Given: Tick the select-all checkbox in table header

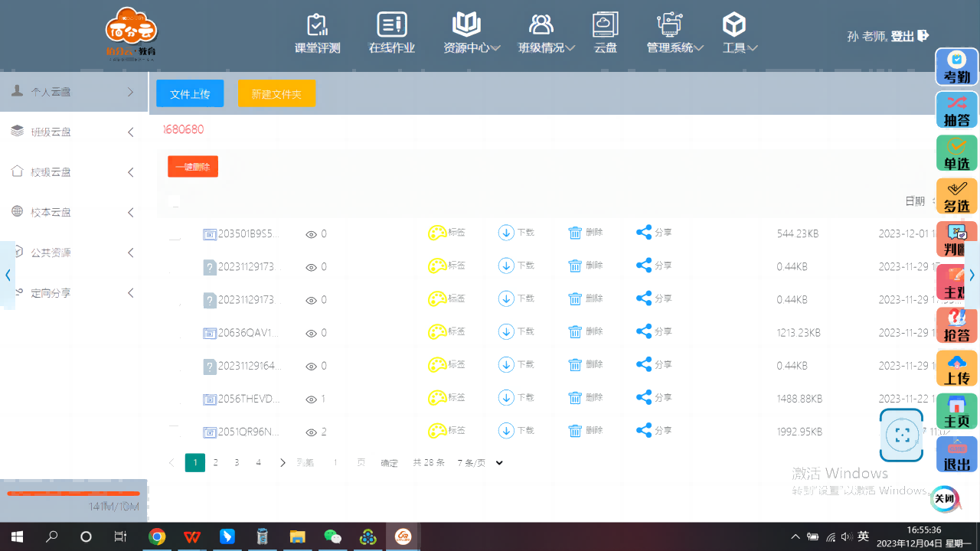Looking at the screenshot, I should [x=175, y=201].
